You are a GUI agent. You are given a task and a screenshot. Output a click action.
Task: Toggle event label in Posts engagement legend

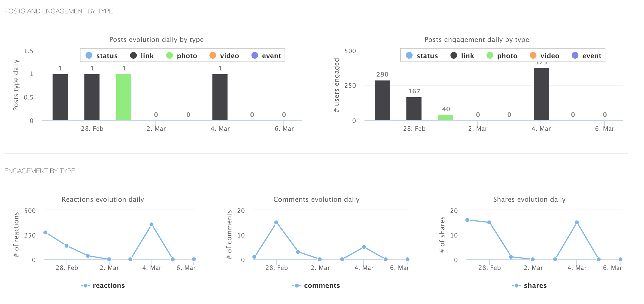pos(591,56)
